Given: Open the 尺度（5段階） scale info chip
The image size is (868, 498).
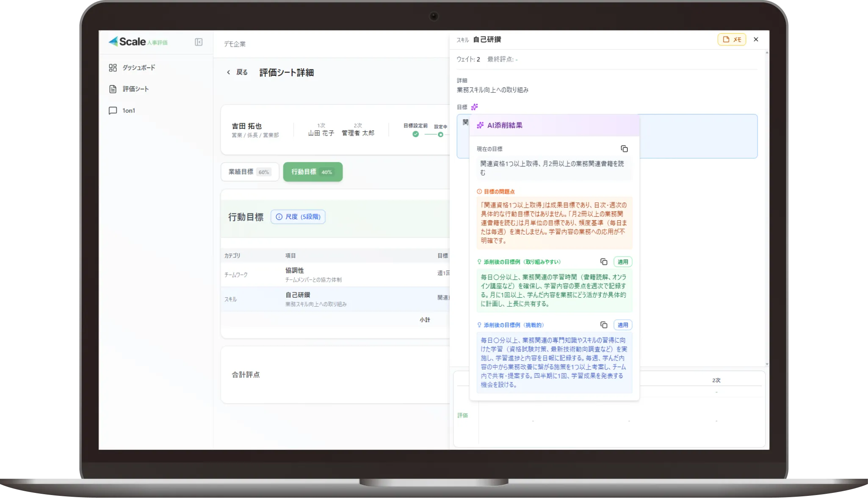Looking at the screenshot, I should point(298,216).
